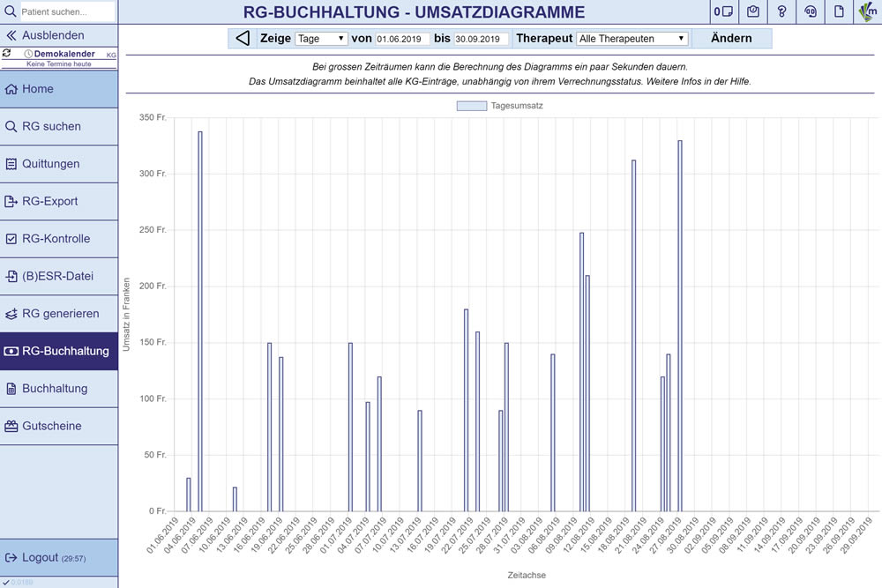Select the Quittungen menu item
882x588 pixels.
[x=58, y=164]
